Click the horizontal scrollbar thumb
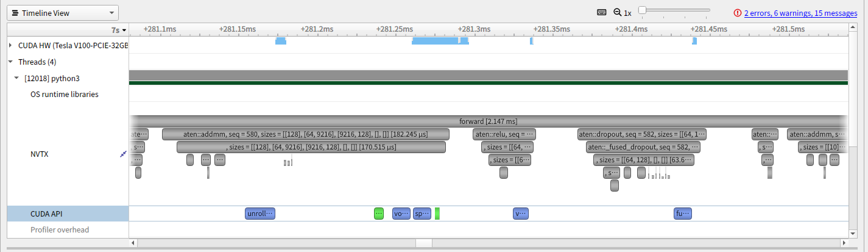868x252 pixels. 423,243
